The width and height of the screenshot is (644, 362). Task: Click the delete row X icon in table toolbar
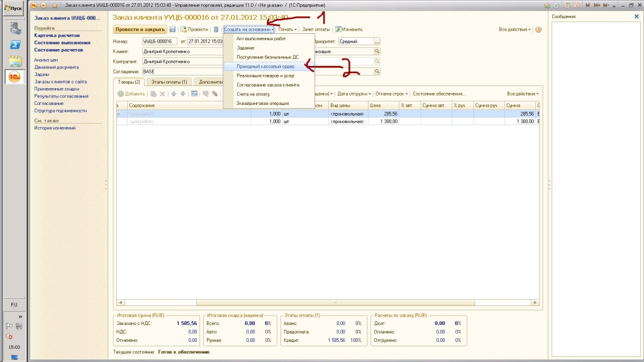[162, 94]
